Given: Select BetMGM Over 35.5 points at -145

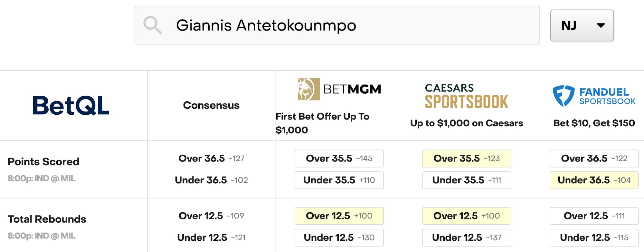Looking at the screenshot, I should click(x=339, y=159).
